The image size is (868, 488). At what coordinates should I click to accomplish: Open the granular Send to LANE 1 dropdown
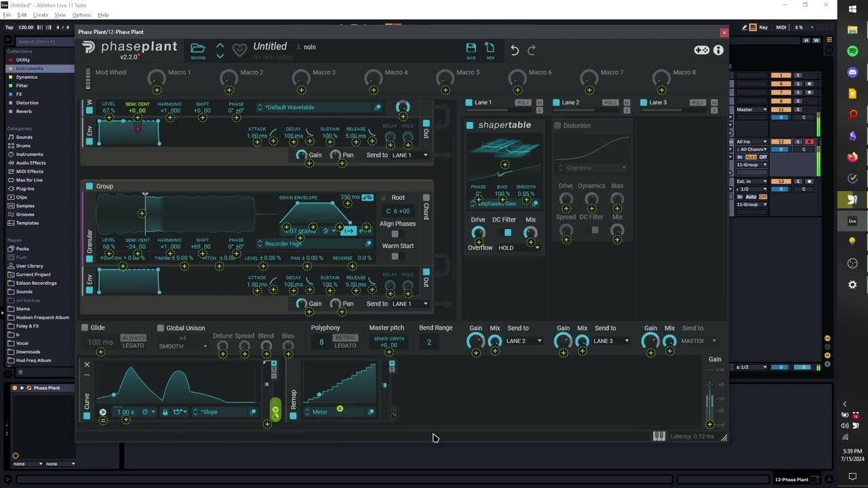coord(410,304)
